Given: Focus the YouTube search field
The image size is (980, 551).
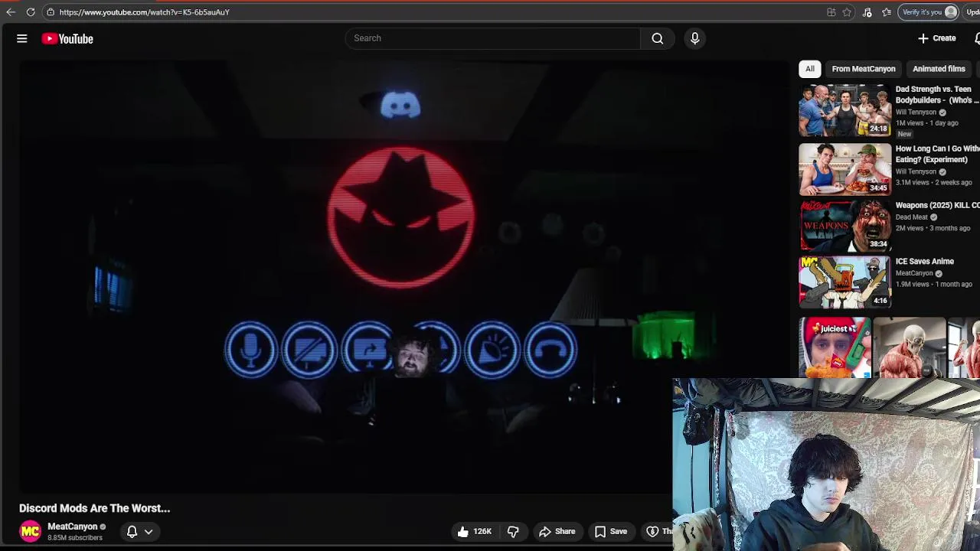Looking at the screenshot, I should click(493, 38).
